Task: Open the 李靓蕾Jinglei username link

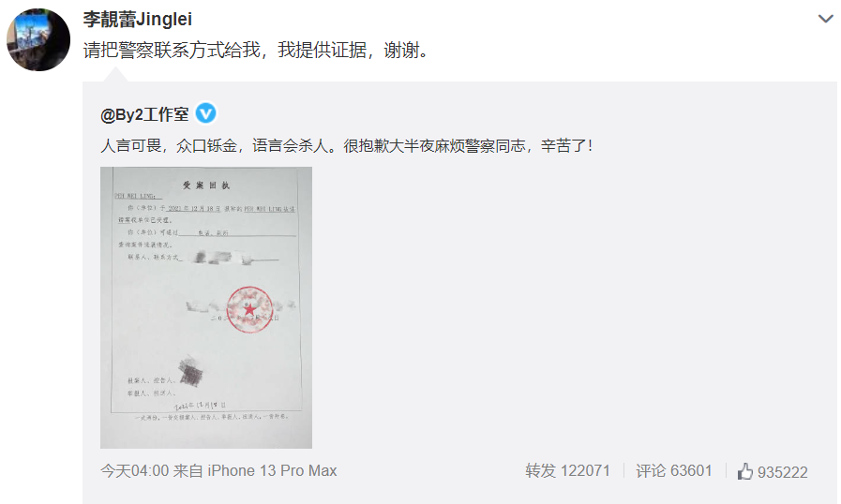Action: pyautogui.click(x=137, y=20)
